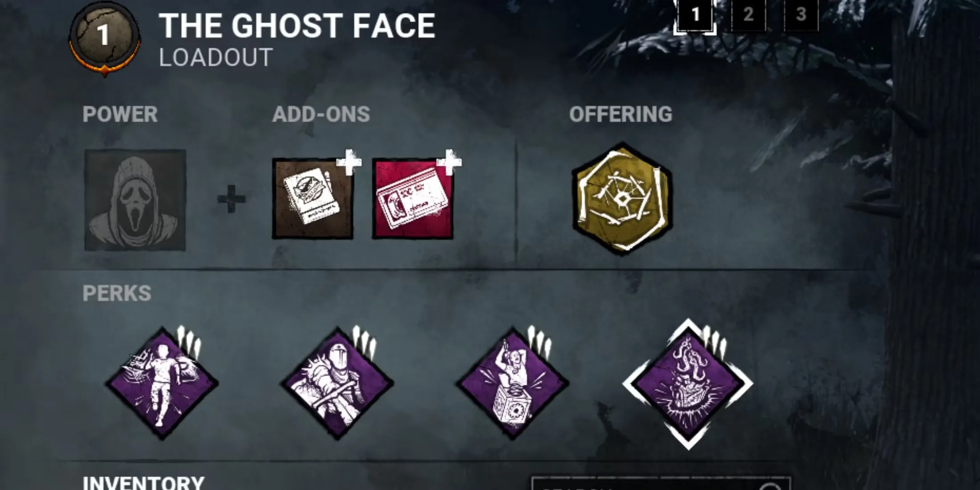Click the prestige level 1 badge
Screen dimensions: 980x490
105,37
